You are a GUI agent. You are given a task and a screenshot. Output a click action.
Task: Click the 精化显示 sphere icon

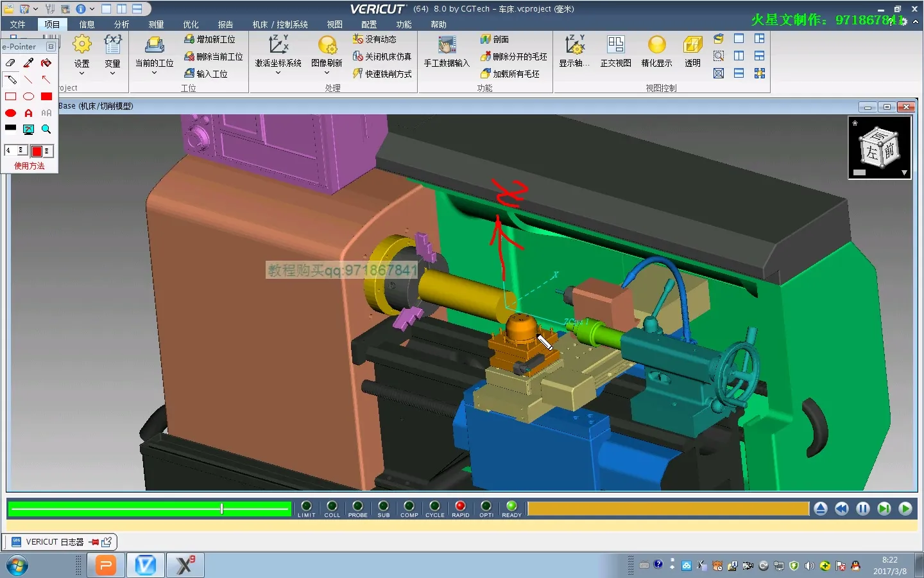point(656,46)
